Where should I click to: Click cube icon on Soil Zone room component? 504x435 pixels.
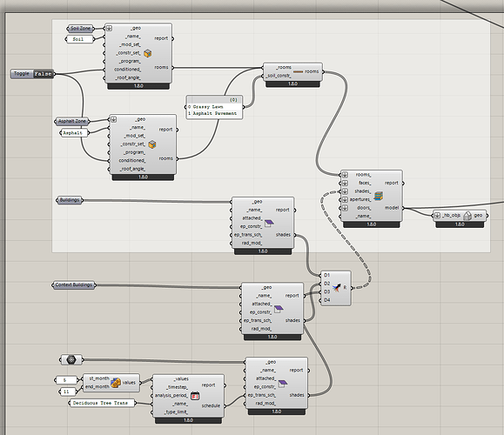(x=147, y=53)
